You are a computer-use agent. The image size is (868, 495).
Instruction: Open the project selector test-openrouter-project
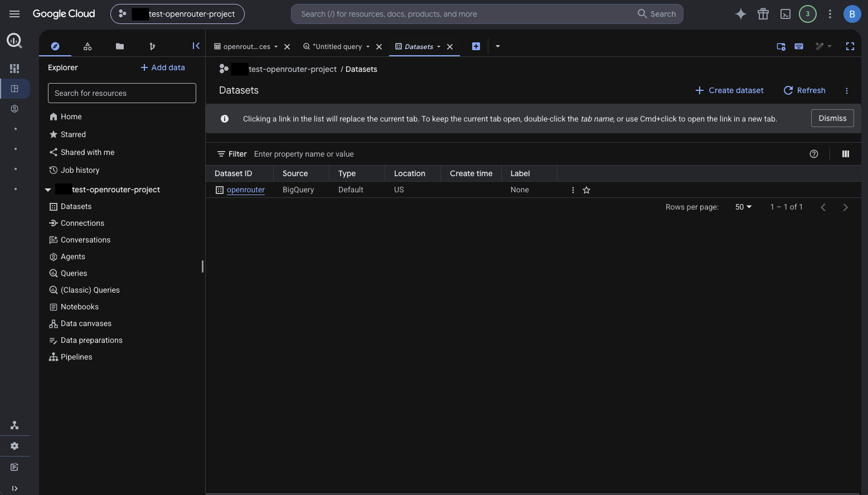[x=177, y=14]
